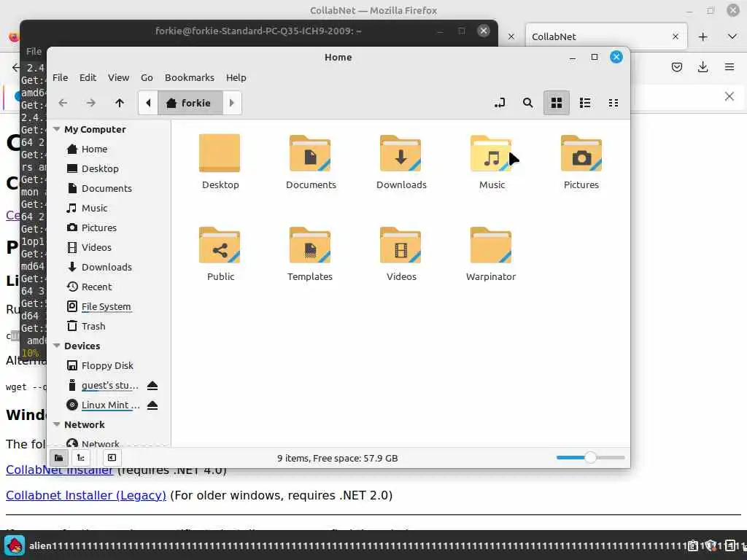Switch to list view
The height and width of the screenshot is (560, 747).
tap(585, 103)
